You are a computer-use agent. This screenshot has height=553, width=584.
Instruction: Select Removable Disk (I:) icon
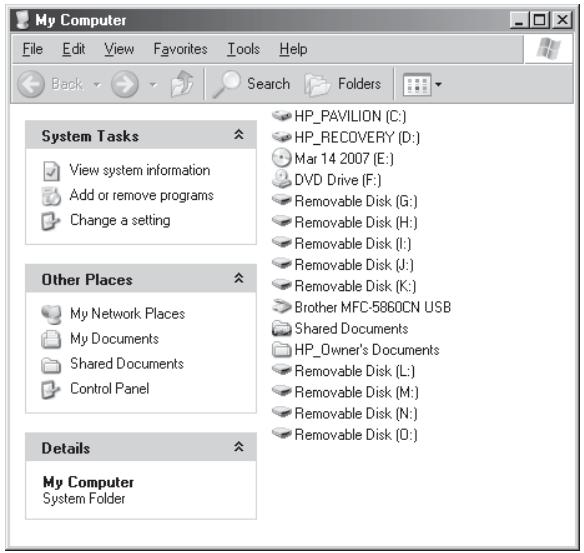click(282, 243)
